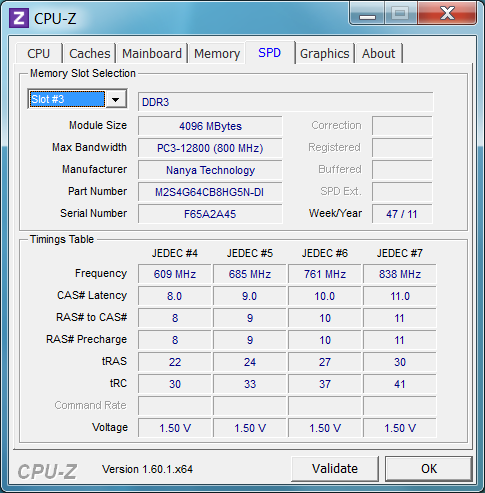The image size is (485, 493).
Task: Switch to the Memory tab
Action: point(217,53)
